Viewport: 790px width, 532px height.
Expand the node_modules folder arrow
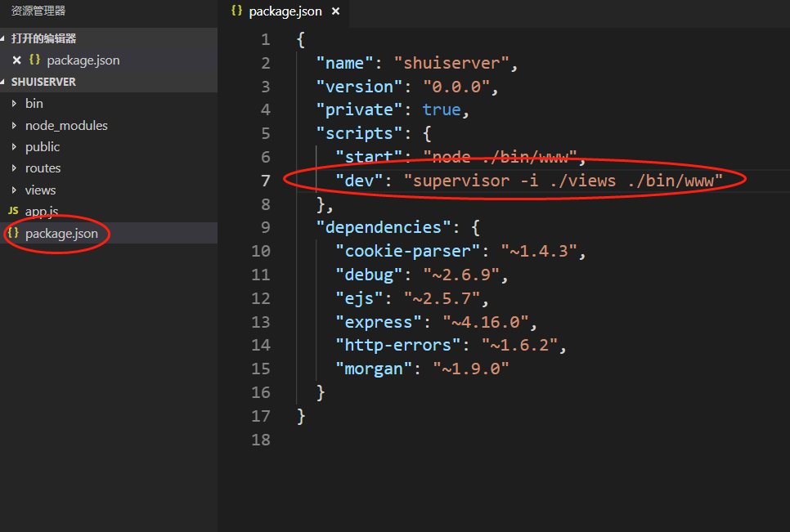[x=14, y=125]
